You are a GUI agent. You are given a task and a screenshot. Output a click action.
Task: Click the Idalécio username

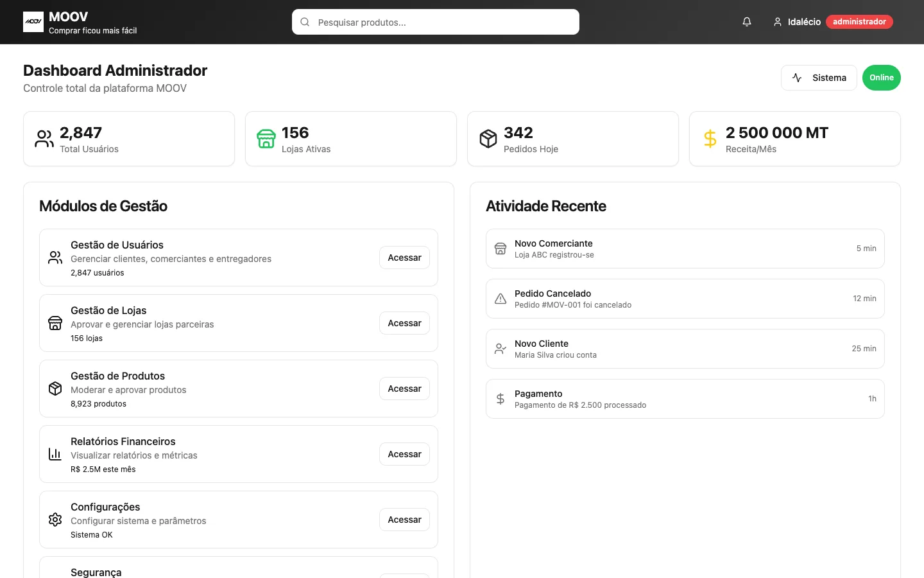(804, 22)
